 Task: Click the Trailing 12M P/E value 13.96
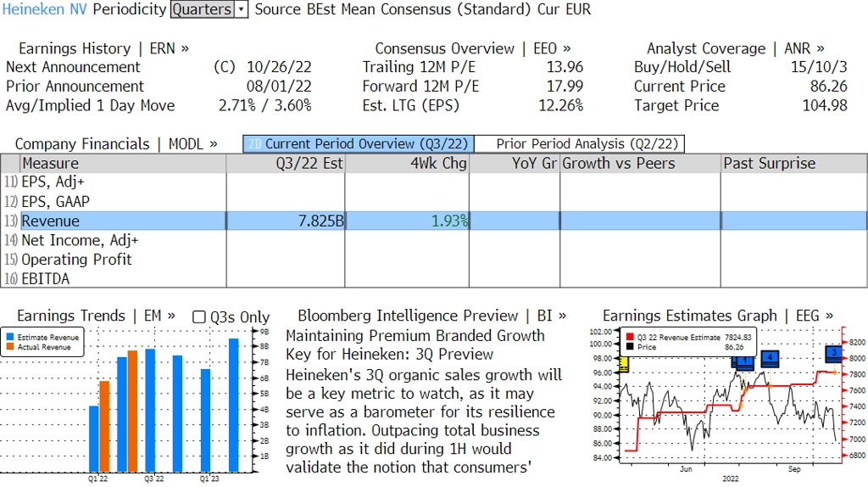[x=565, y=67]
